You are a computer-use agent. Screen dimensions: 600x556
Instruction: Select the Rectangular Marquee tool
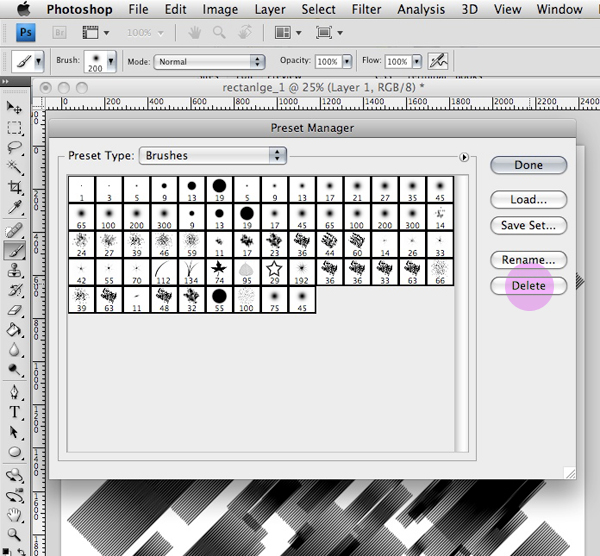pos(15,128)
